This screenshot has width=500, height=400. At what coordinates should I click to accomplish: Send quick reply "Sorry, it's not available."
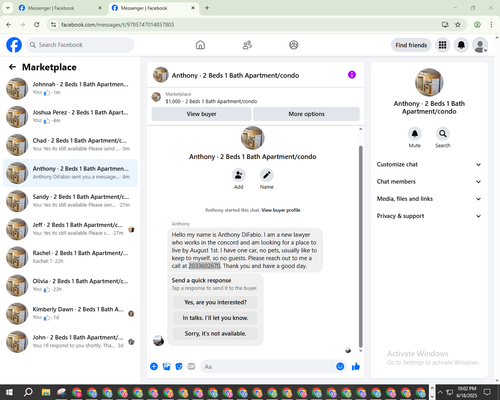(215, 333)
